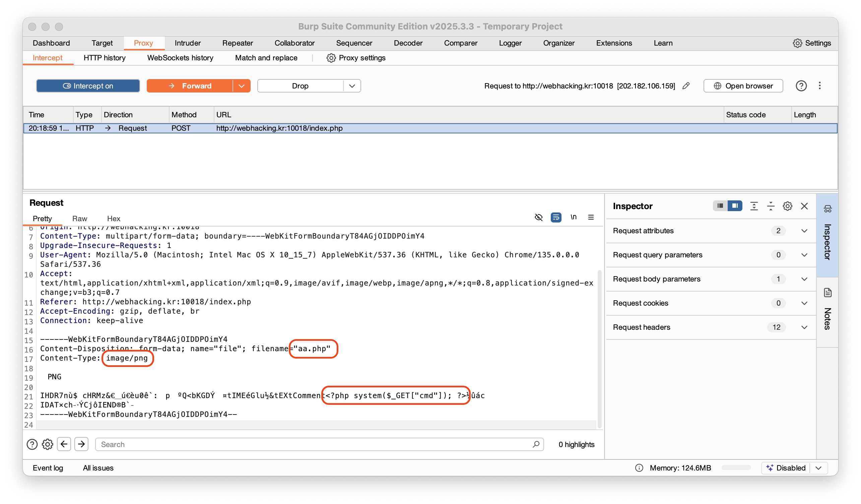Go to previous search match arrow
This screenshot has height=504, width=861.
pos(64,444)
